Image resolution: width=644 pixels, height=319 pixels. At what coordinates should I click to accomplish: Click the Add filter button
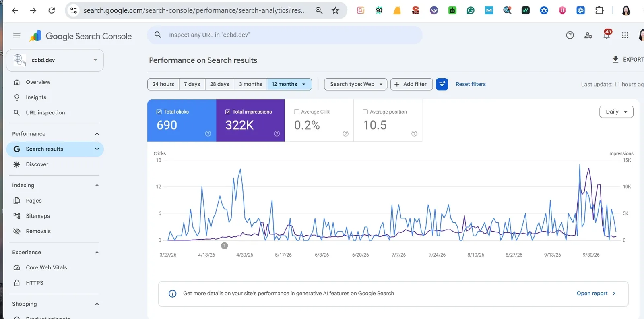411,84
